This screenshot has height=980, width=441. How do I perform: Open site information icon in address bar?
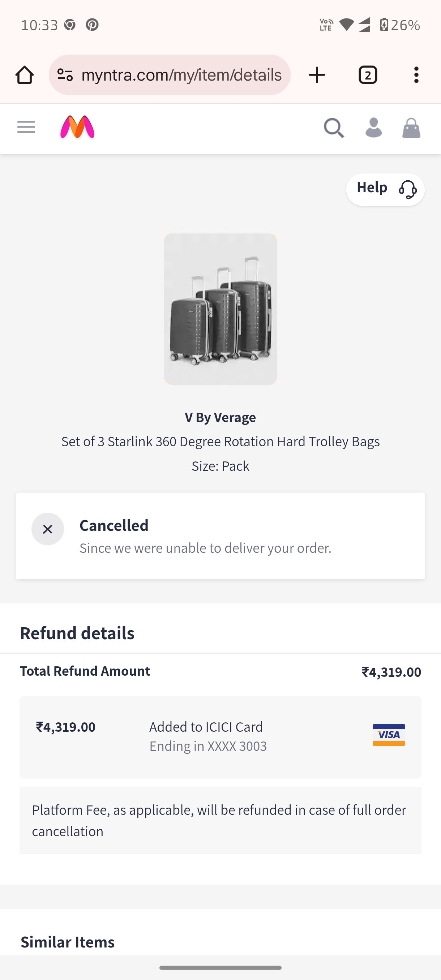[65, 75]
